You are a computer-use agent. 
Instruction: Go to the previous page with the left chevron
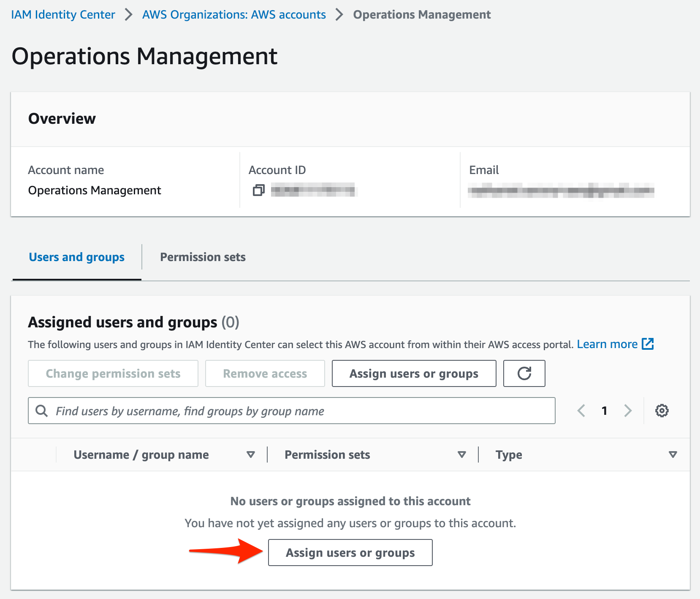pos(581,411)
